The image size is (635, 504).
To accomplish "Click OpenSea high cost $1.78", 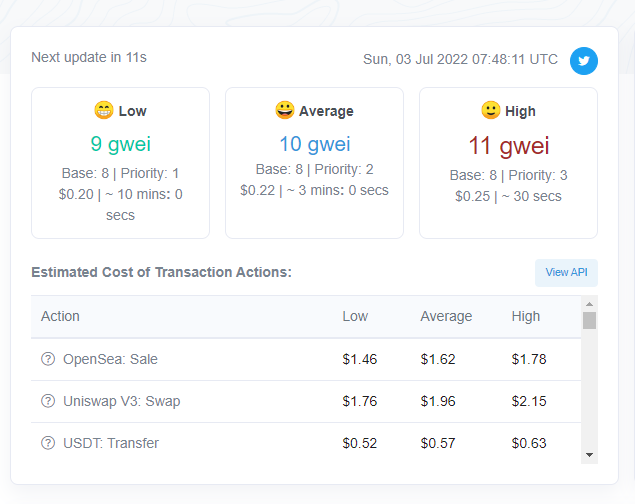I will point(529,359).
